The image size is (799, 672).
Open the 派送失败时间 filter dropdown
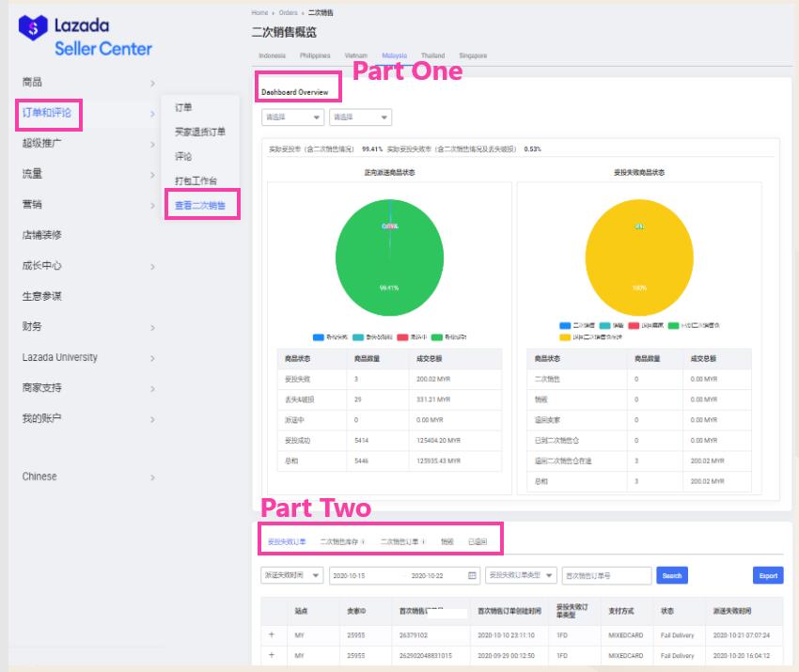[291, 575]
